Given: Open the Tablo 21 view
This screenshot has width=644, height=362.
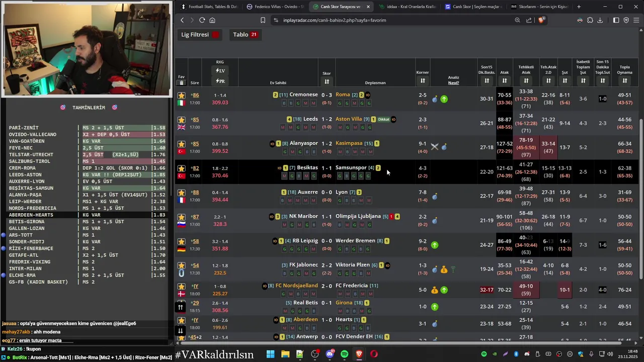Looking at the screenshot, I should point(245,35).
